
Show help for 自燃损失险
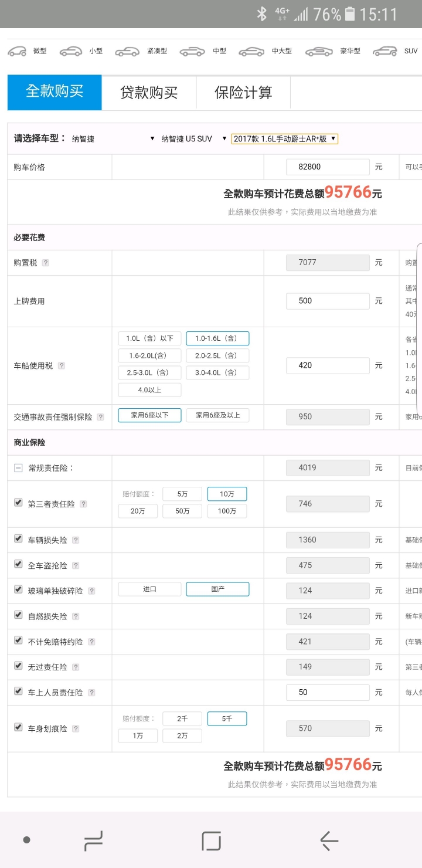[76, 617]
